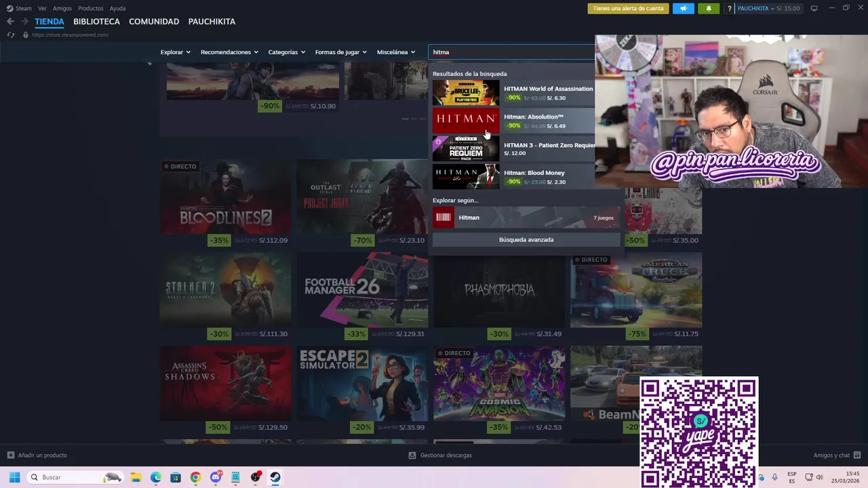Click the question mark help icon
This screenshot has height=488, width=868.
(730, 9)
